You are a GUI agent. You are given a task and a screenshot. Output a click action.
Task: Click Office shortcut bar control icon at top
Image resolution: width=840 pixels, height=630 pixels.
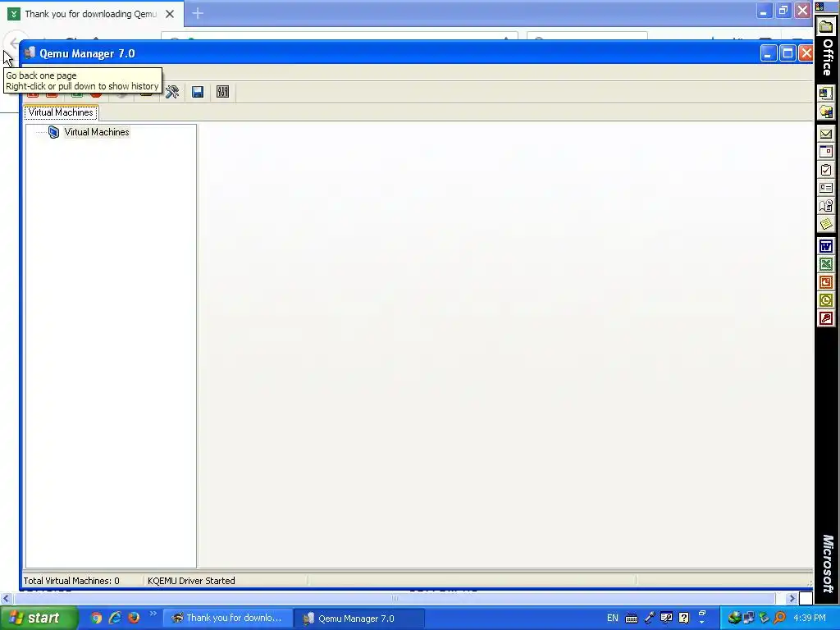point(819,7)
